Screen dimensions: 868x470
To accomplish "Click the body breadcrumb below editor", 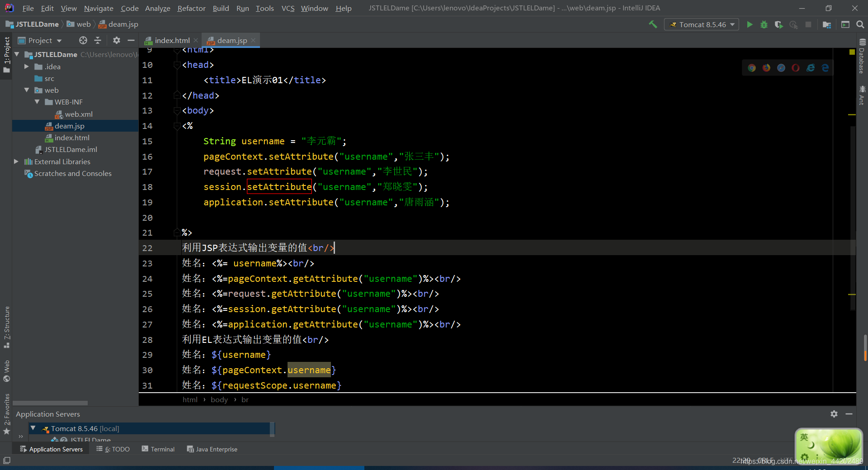I will pyautogui.click(x=219, y=399).
